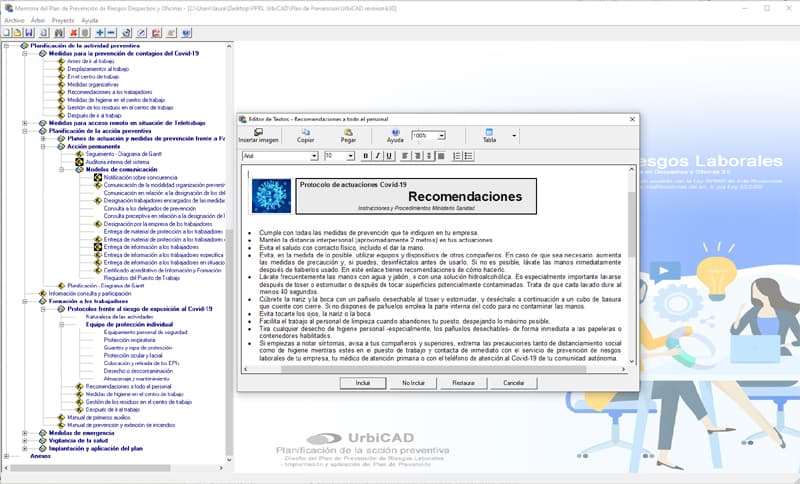This screenshot has width=800, height=484.
Task: Toggle bold formatting in the editor
Action: 365,156
